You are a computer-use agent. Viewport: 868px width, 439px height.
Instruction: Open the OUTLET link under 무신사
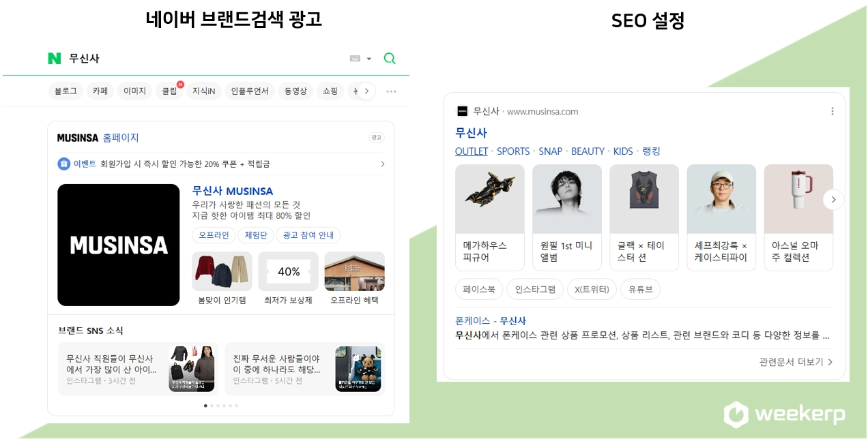tap(472, 151)
